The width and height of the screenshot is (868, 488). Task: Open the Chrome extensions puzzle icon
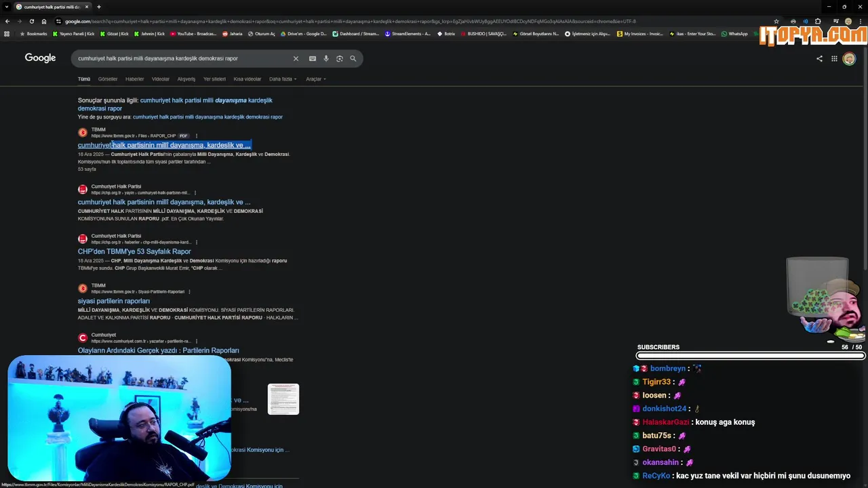point(818,21)
